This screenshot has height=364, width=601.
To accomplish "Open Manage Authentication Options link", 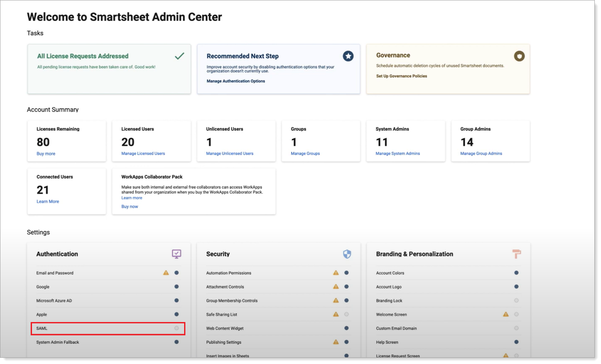I will 236,81.
